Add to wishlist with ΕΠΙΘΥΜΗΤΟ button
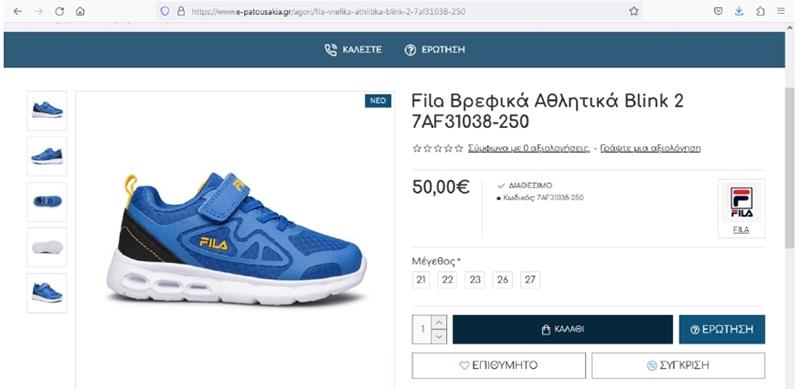800x389 pixels. pyautogui.click(x=498, y=366)
